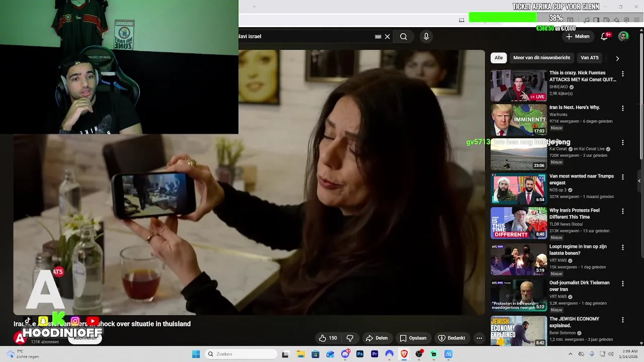Open 'Why Iran's Protests Feel Different' title
Viewport: 644px width, 362px height.
point(575,214)
